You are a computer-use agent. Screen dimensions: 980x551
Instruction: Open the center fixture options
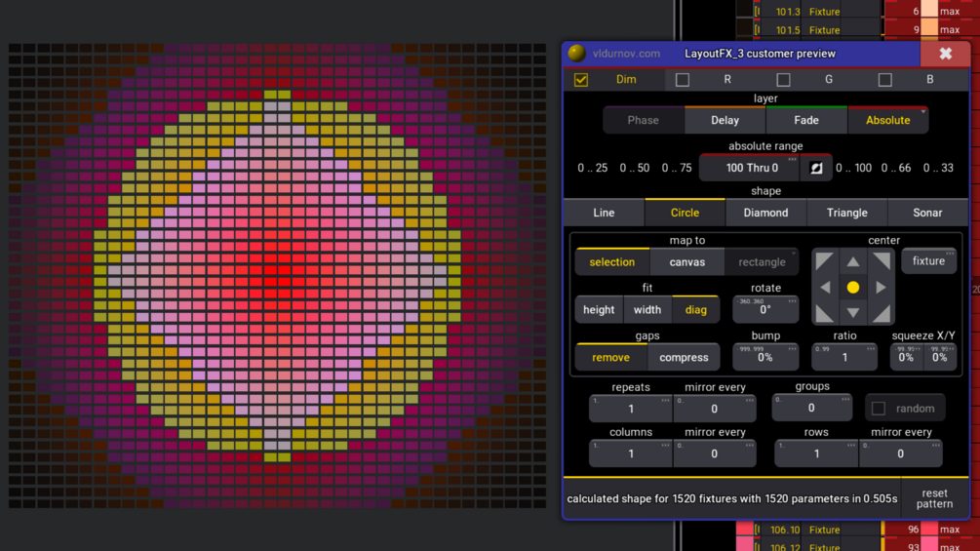point(928,261)
